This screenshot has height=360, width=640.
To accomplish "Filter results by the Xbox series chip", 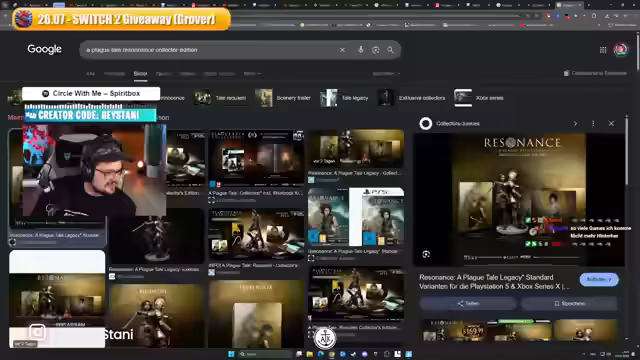I will pos(479,98).
